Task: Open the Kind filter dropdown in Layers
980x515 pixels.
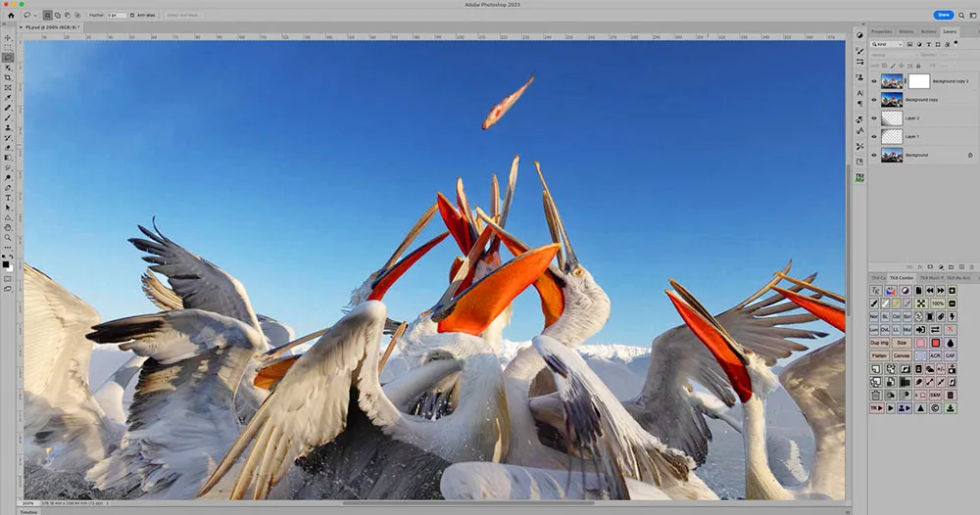Action: (886, 44)
